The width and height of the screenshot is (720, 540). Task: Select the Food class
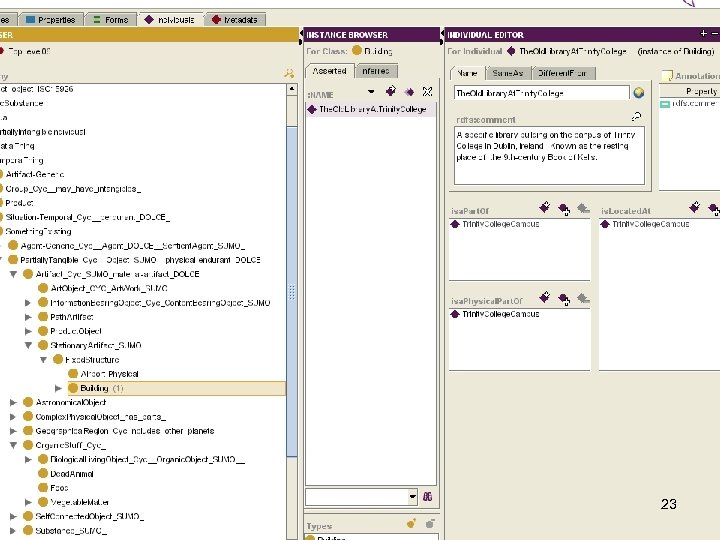tap(59, 488)
